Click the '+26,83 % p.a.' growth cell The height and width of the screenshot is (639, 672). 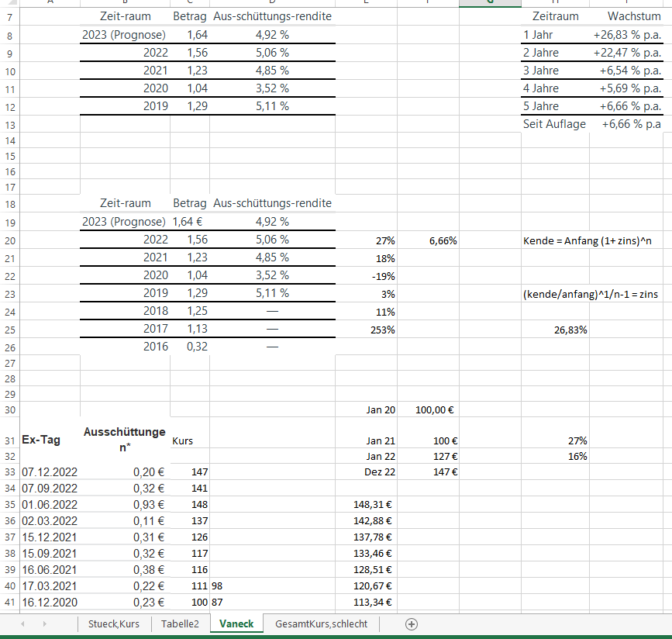pos(626,35)
